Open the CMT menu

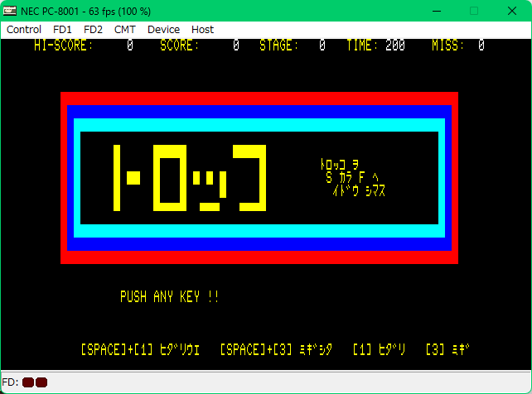click(125, 30)
